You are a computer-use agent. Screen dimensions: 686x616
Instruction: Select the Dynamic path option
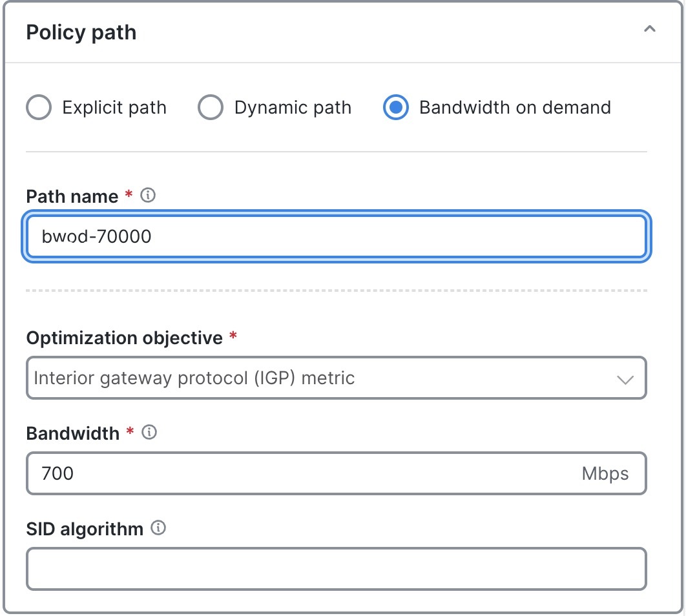click(211, 107)
